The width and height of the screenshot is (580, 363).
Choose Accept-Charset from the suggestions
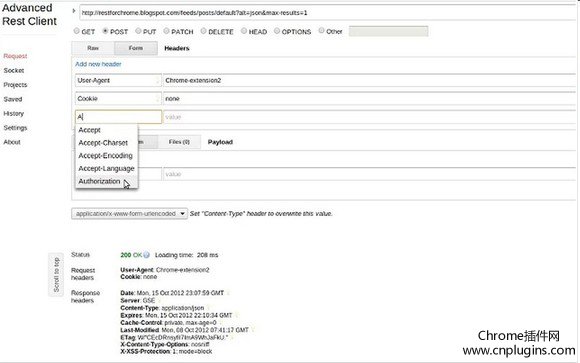107,143
